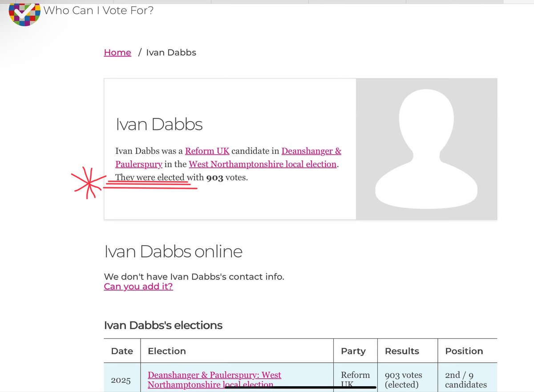This screenshot has width=534, height=392.
Task: Open the Home breadcrumb link
Action: tap(117, 53)
